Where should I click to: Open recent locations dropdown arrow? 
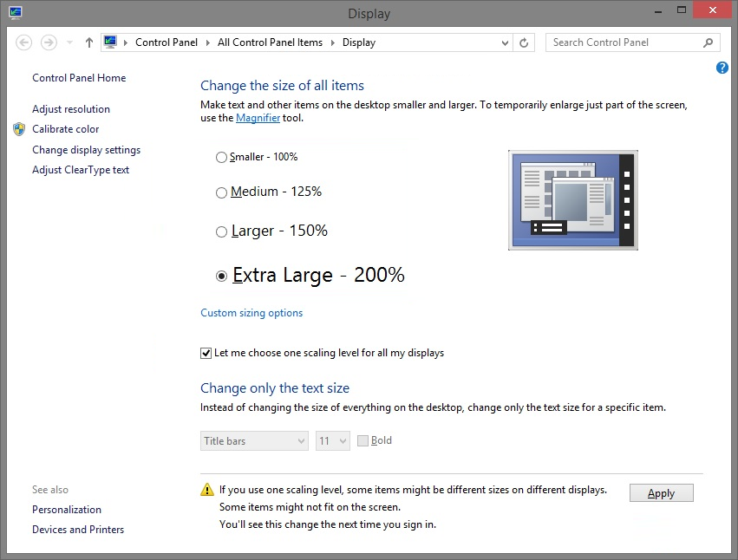(69, 42)
